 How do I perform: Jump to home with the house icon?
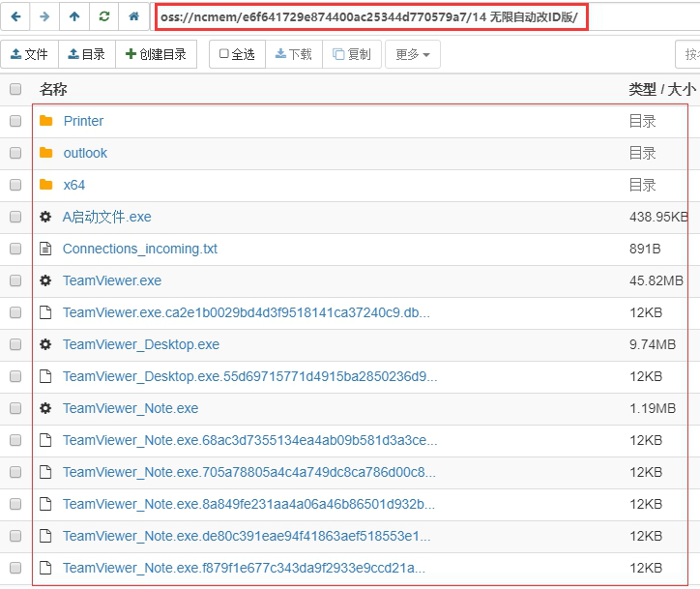click(x=134, y=16)
